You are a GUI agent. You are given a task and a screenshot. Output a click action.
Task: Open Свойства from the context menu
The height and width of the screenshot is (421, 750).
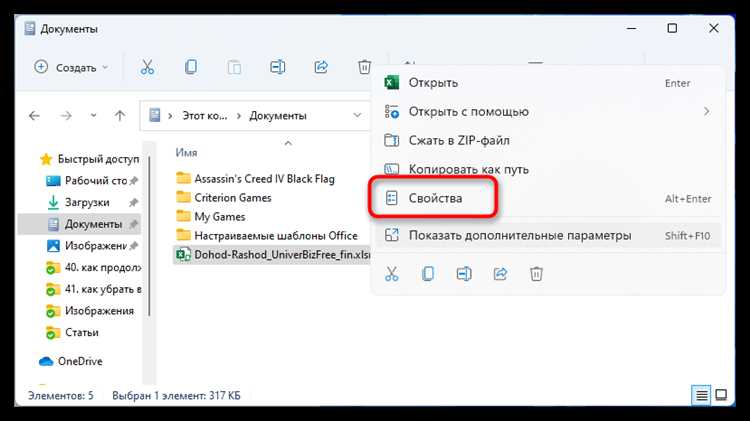[548, 198]
